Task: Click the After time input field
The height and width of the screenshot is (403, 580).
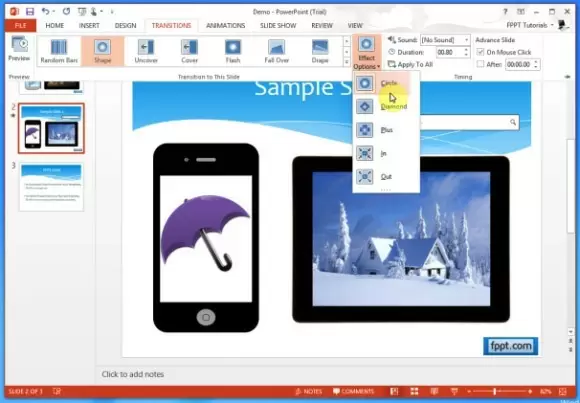Action: click(519, 64)
